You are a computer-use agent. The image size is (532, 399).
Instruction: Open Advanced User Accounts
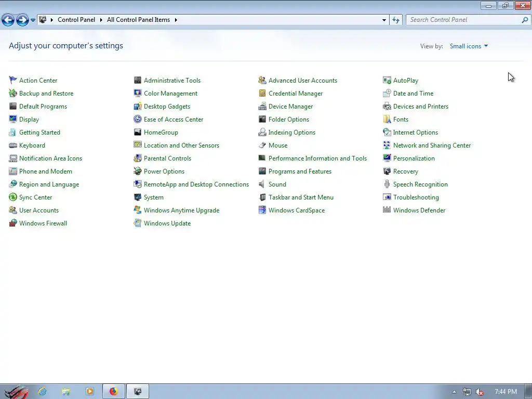click(x=303, y=81)
